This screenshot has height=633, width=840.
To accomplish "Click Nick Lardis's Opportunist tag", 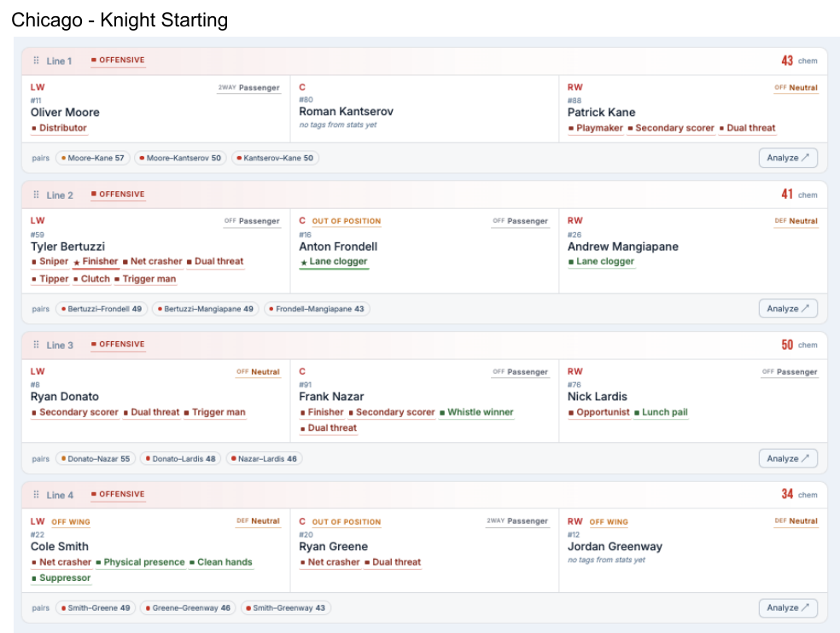I will (x=599, y=412).
